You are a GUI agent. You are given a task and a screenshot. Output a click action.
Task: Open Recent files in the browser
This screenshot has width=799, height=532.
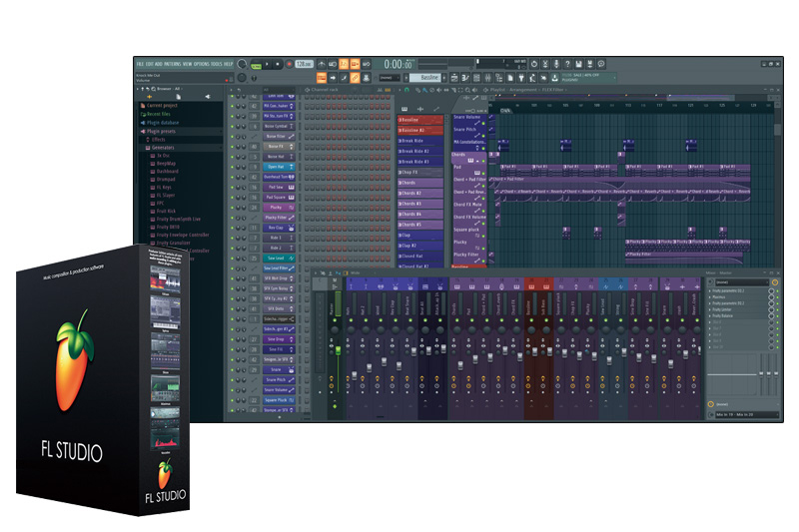click(159, 114)
